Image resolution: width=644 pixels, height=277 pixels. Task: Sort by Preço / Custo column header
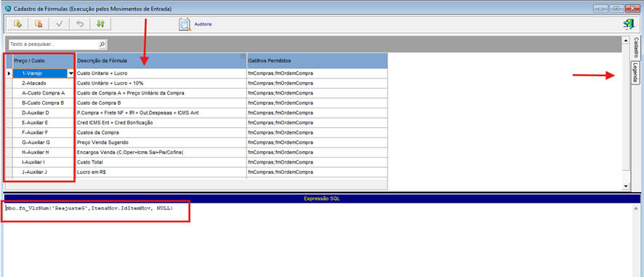point(44,61)
